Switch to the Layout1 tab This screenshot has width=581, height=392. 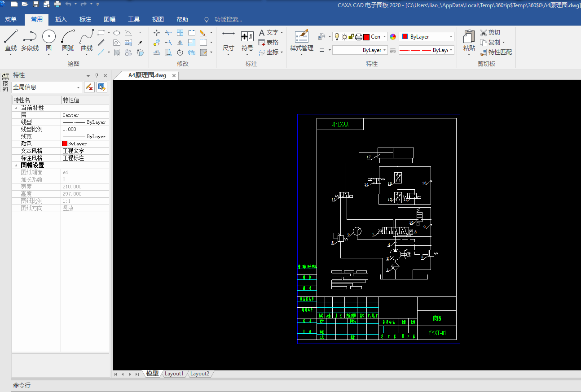tap(174, 374)
